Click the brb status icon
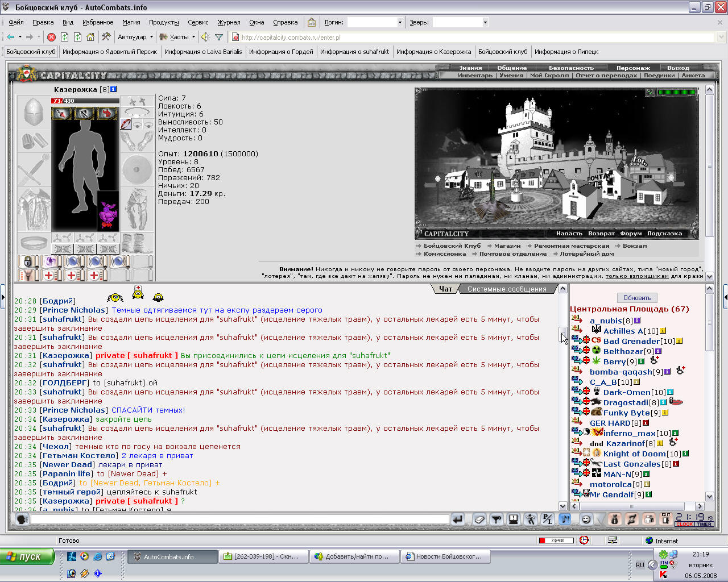The image size is (728, 582). [x=312, y=22]
